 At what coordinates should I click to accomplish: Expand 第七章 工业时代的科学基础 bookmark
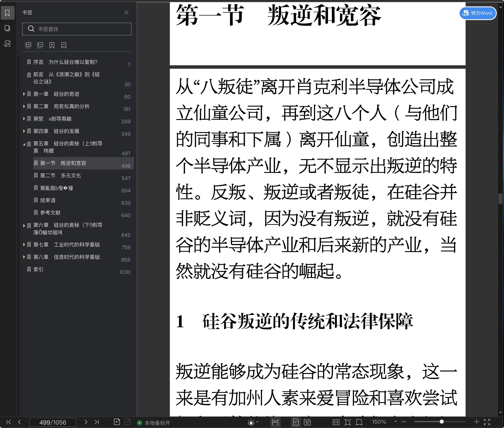point(24,245)
